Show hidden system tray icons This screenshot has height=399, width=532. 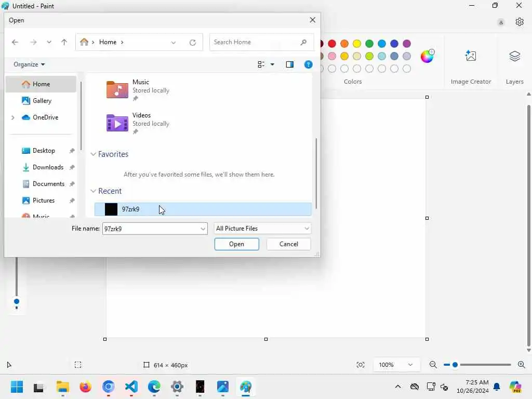(x=397, y=387)
